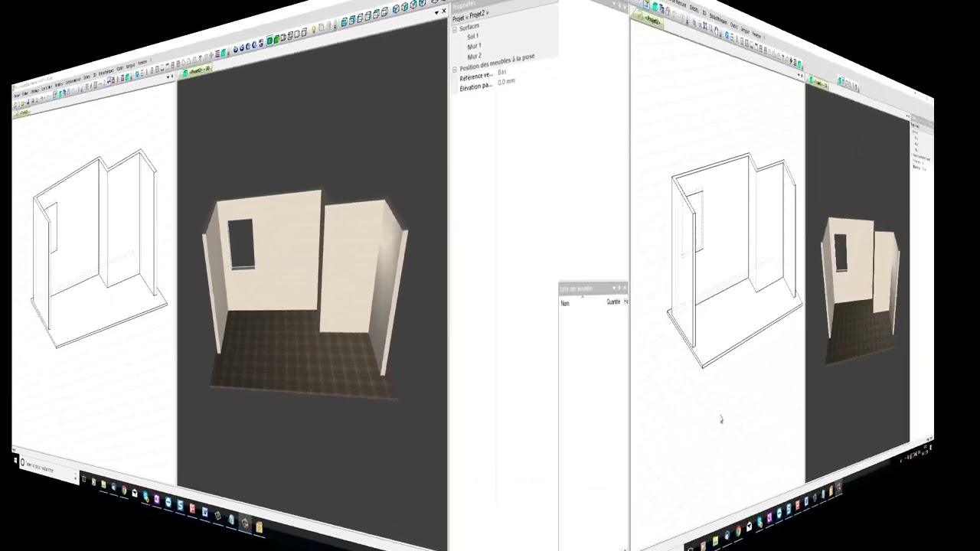980x551 pixels.
Task: Click the Windows Start button on the left screen
Action: tap(15, 460)
